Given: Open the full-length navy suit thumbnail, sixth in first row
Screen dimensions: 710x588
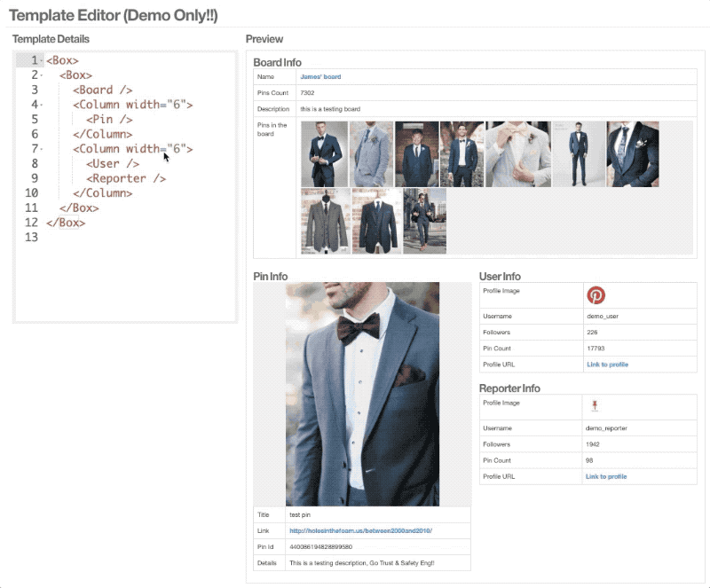Looking at the screenshot, I should pyautogui.click(x=579, y=154).
